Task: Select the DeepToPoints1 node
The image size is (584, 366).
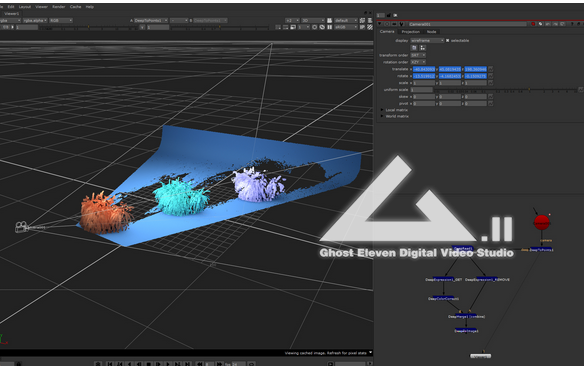Action: click(542, 250)
